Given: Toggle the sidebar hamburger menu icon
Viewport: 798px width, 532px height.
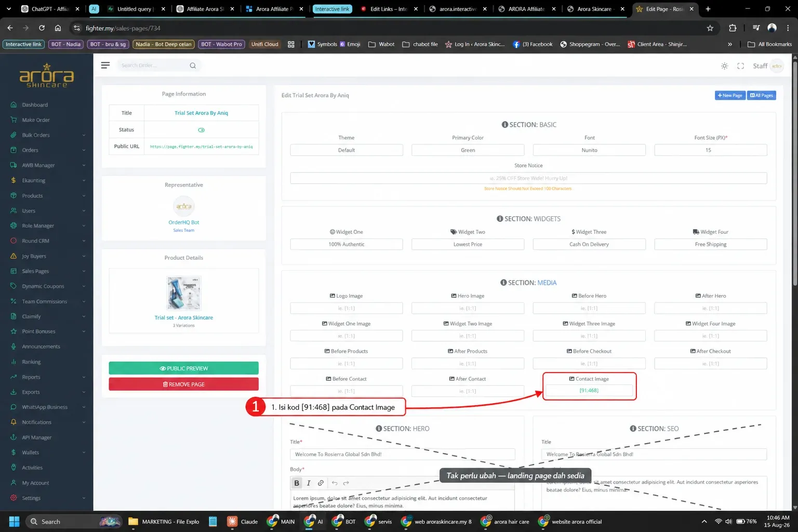Looking at the screenshot, I should (105, 65).
